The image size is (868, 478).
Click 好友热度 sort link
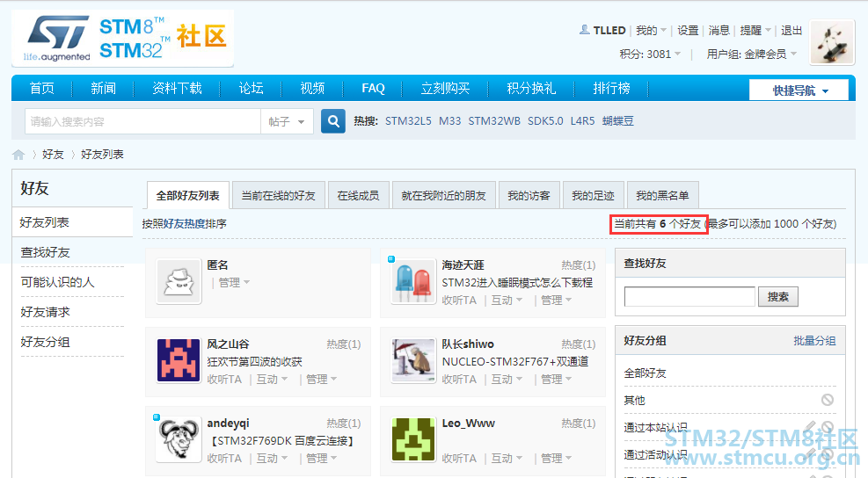[184, 223]
